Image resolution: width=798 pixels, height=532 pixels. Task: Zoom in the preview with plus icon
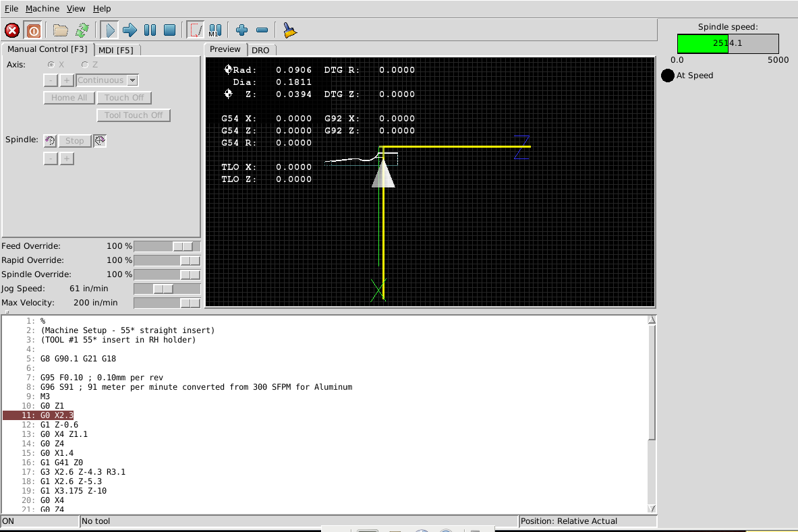click(x=241, y=30)
